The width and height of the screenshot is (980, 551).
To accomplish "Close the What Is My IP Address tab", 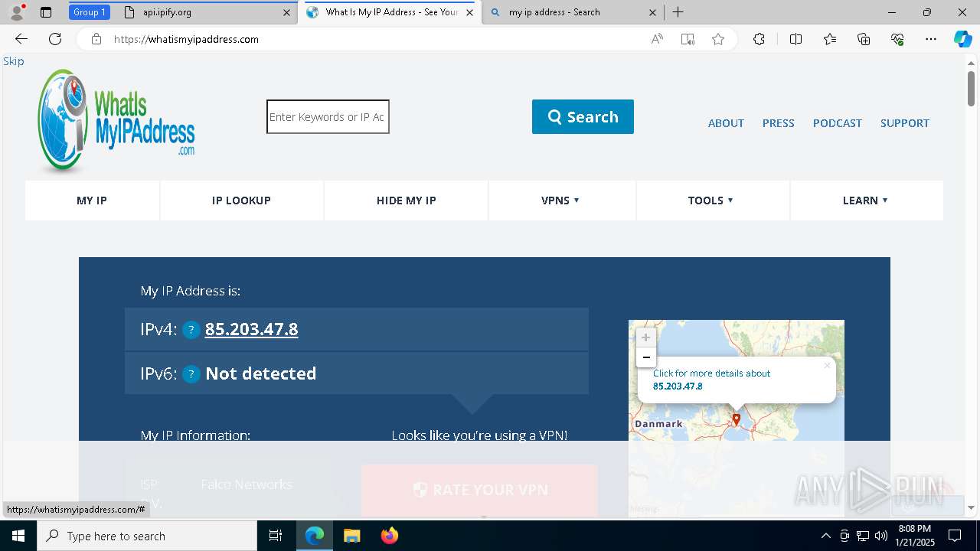I will pyautogui.click(x=469, y=12).
